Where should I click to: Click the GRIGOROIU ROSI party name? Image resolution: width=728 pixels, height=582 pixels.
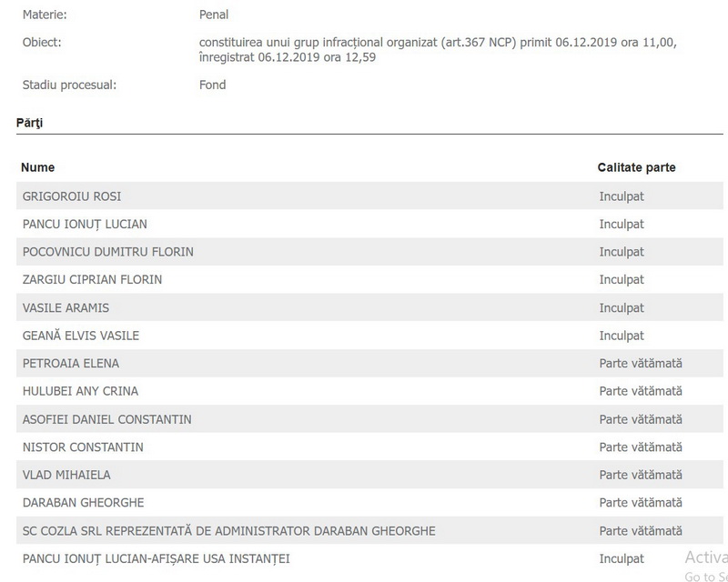72,196
